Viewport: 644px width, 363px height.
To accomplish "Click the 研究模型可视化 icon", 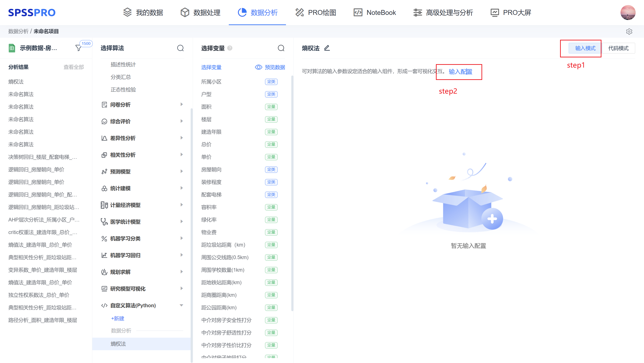I will (x=104, y=289).
